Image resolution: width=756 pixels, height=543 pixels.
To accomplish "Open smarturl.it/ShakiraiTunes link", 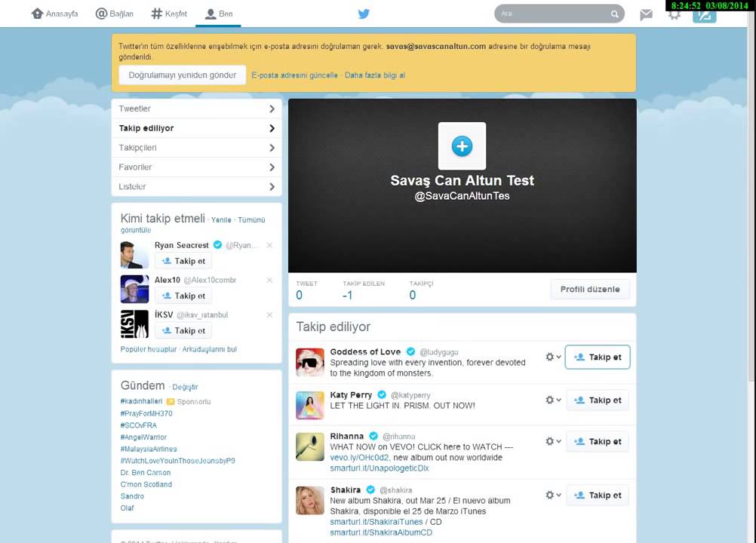I will click(x=376, y=522).
